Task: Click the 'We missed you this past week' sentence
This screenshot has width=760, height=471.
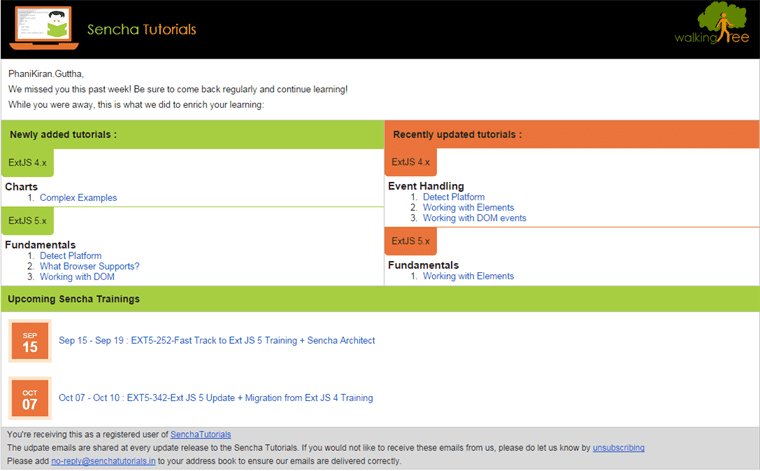Action: coord(178,90)
